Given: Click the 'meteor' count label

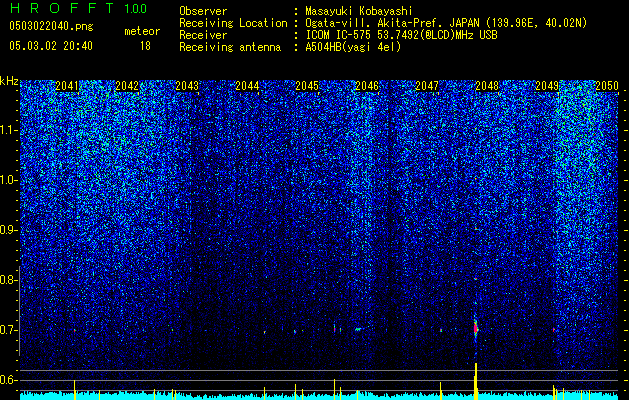Looking at the screenshot, I should [142, 31].
